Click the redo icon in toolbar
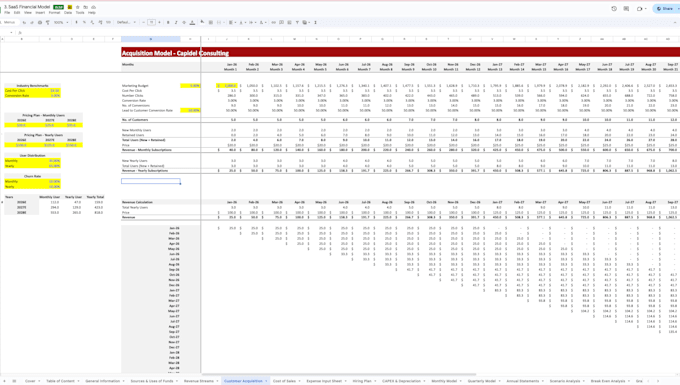The width and height of the screenshot is (680, 385). tap(32, 22)
